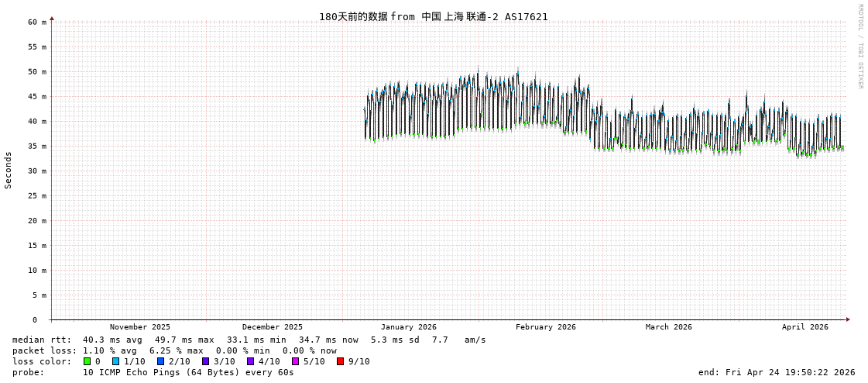Select the November 2025 axis label
Screen dimensions: 868x383
[139, 327]
